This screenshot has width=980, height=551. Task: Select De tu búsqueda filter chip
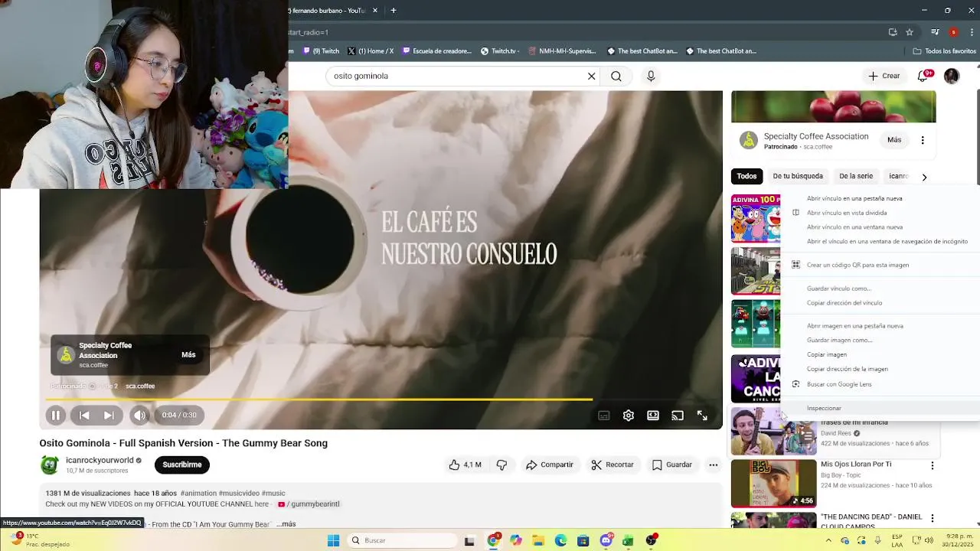(798, 176)
